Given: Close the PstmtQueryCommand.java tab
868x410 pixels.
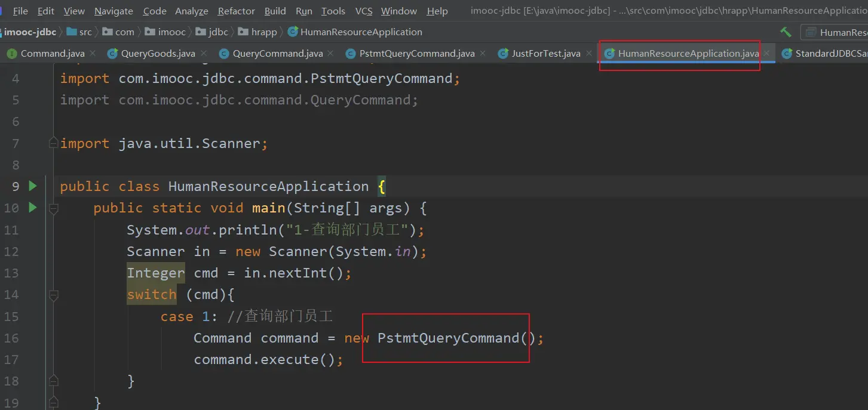Looking at the screenshot, I should [483, 54].
